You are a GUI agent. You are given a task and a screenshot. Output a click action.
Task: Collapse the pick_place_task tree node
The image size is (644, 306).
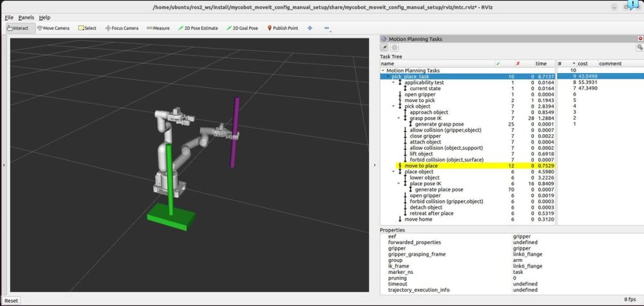coord(388,76)
